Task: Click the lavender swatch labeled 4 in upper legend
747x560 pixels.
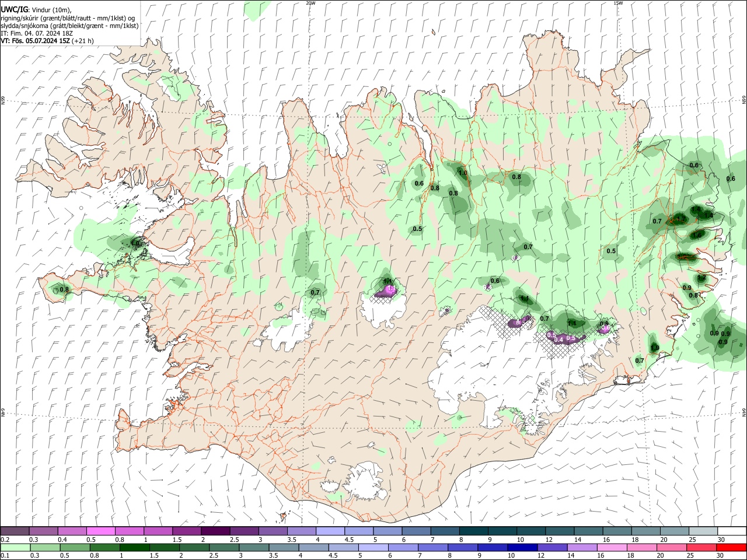Action: (x=330, y=531)
